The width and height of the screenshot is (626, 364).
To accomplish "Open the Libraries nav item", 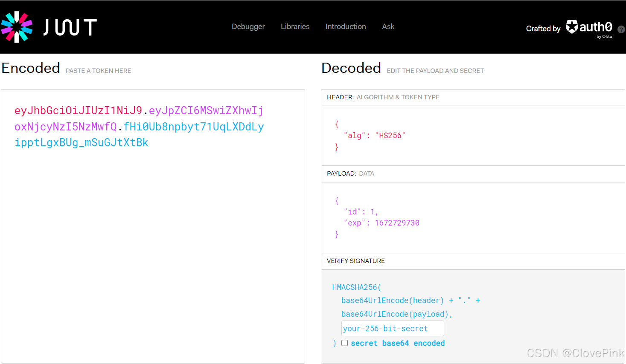I will pyautogui.click(x=295, y=26).
